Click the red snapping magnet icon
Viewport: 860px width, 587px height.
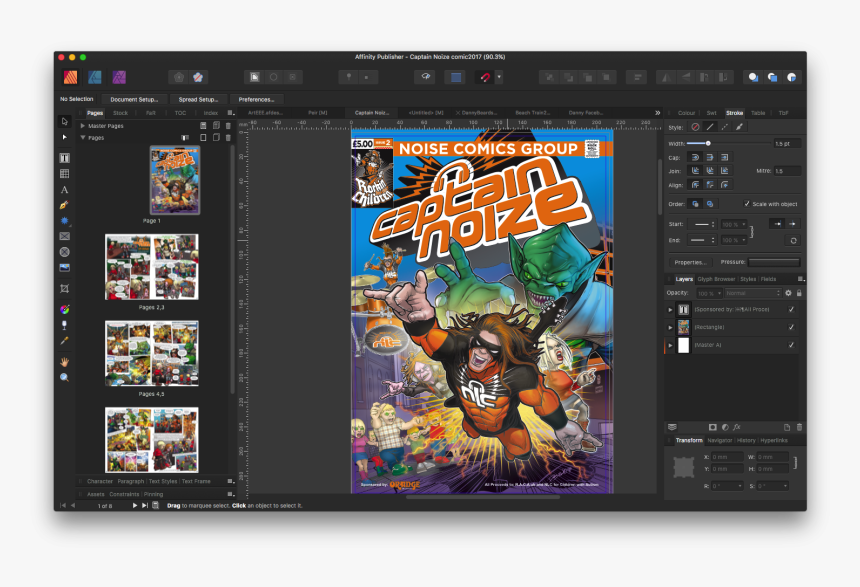(x=485, y=77)
